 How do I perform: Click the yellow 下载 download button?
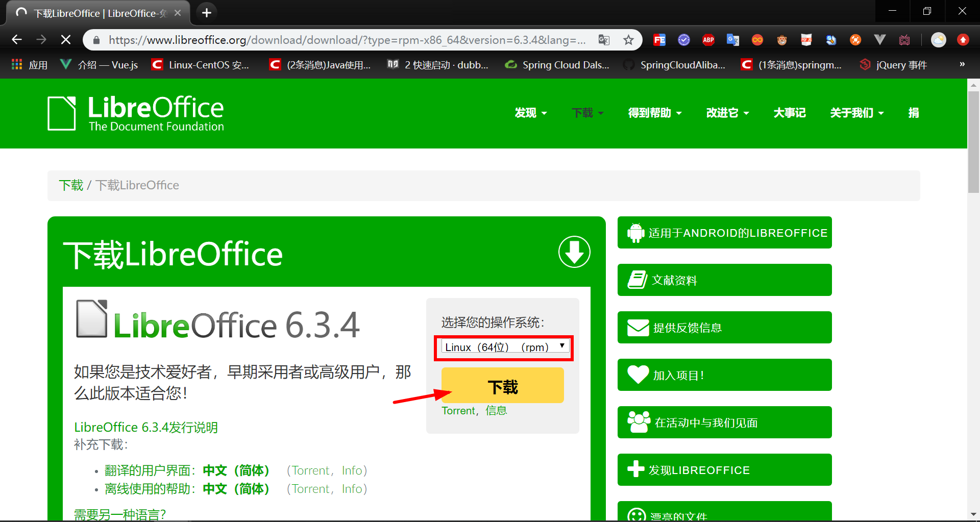pos(503,385)
